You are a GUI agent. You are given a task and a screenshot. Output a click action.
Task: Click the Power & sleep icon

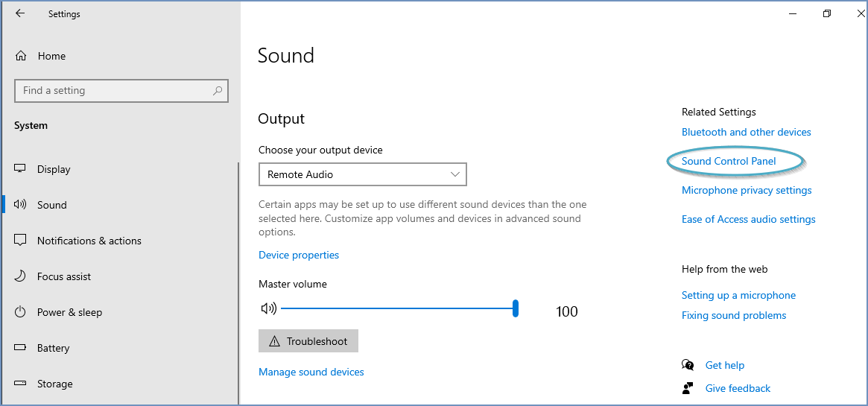pos(21,312)
